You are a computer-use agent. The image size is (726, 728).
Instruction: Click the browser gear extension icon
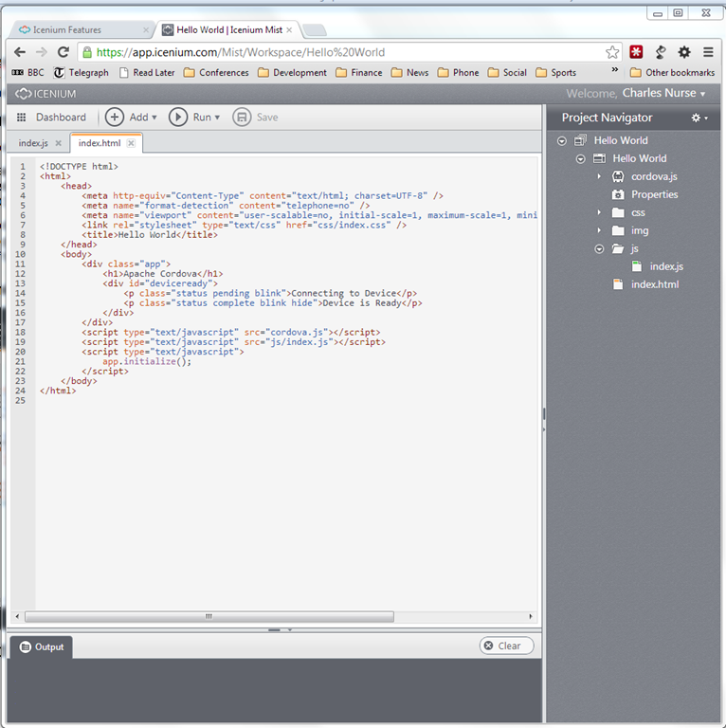(x=684, y=52)
